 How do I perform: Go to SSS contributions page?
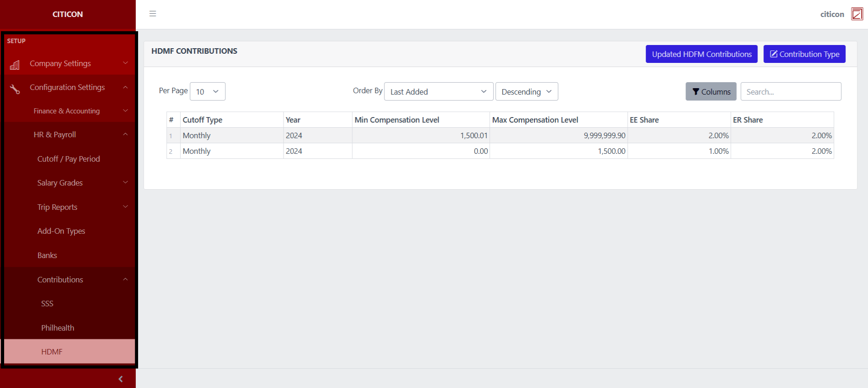[x=47, y=304]
